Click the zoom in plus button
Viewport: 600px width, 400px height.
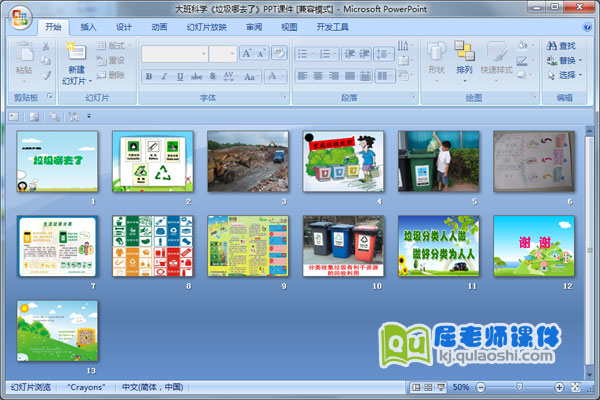point(559,387)
